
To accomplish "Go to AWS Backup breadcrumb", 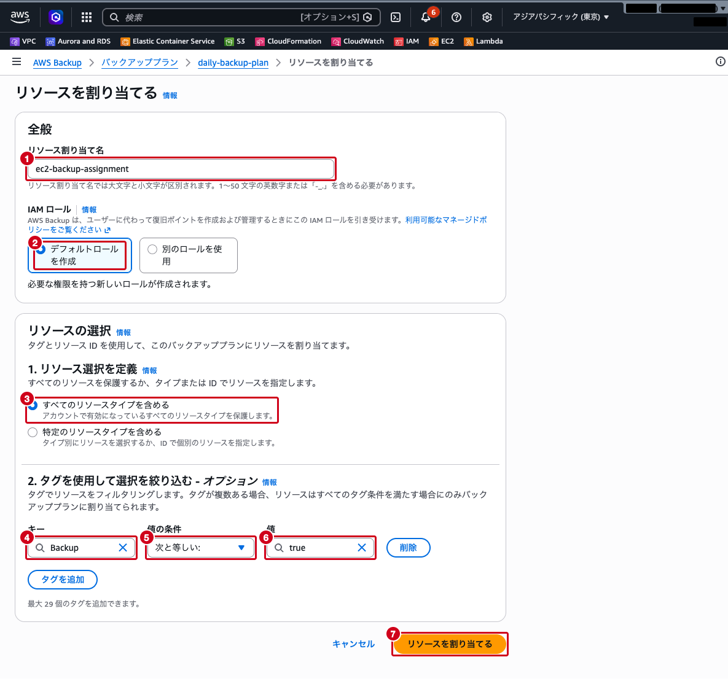I will (x=58, y=63).
